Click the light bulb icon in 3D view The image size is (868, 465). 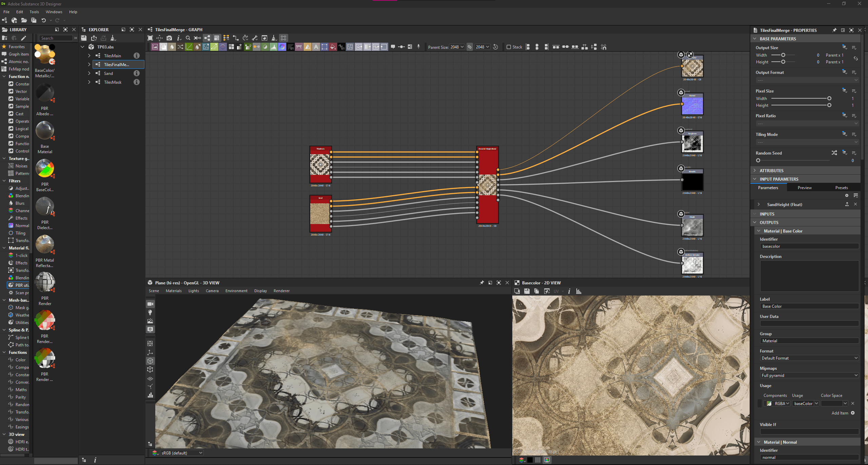tap(150, 312)
